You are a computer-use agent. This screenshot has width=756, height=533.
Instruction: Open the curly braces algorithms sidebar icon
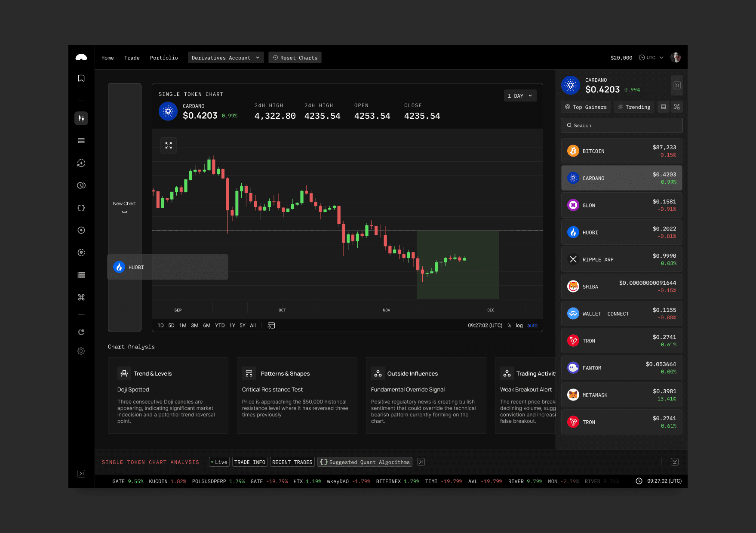[81, 208]
